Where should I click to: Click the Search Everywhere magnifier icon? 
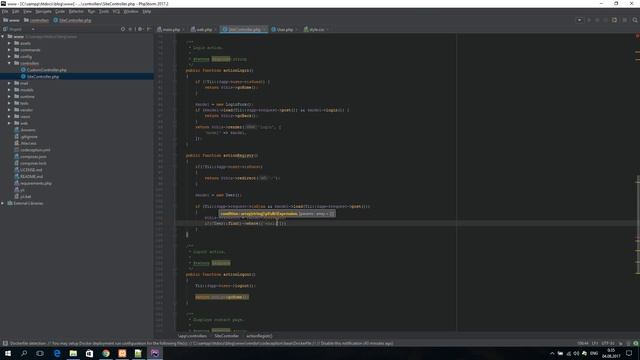click(x=635, y=20)
